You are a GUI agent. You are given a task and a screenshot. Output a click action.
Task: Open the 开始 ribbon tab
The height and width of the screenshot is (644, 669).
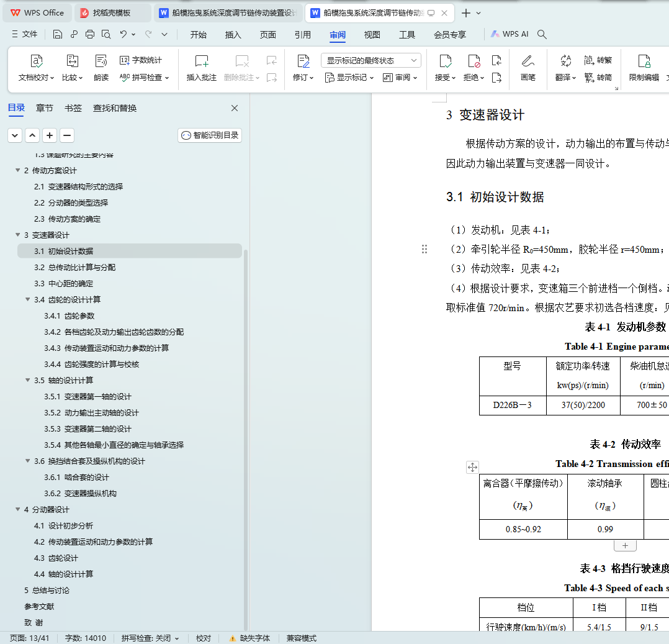[x=199, y=35]
